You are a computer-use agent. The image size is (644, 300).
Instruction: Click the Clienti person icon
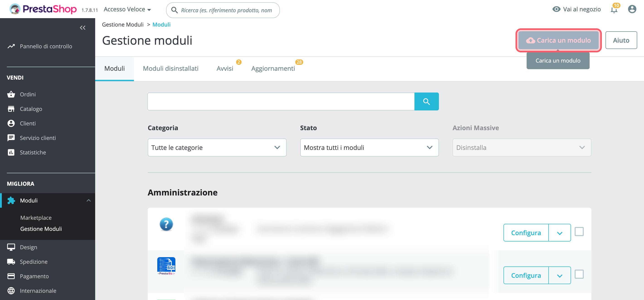[11, 123]
